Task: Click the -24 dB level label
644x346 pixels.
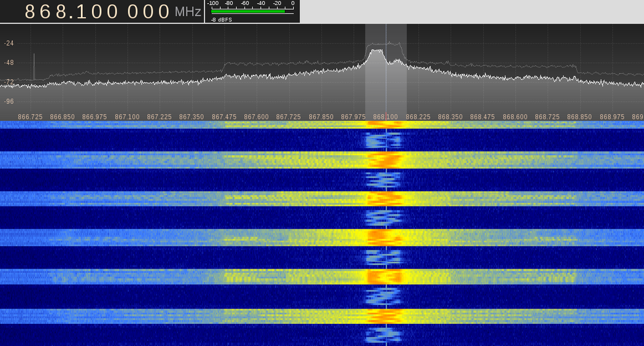Action: coord(9,44)
